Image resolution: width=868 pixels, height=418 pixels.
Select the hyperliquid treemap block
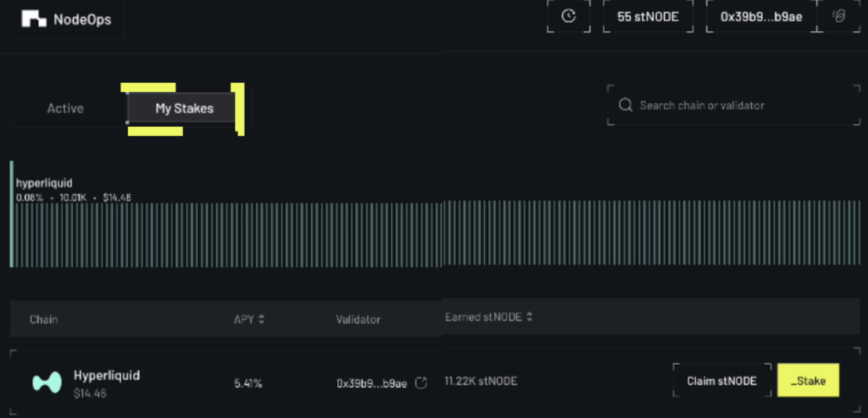click(x=435, y=214)
